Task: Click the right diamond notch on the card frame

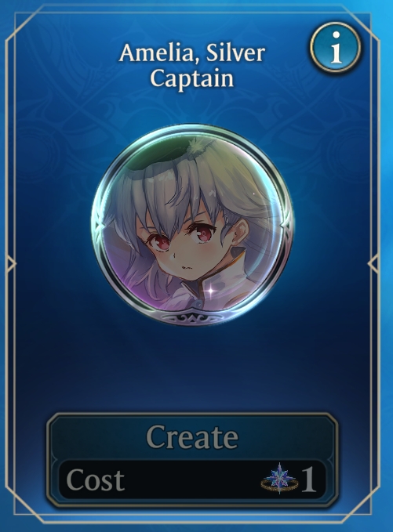Action: tap(373, 263)
